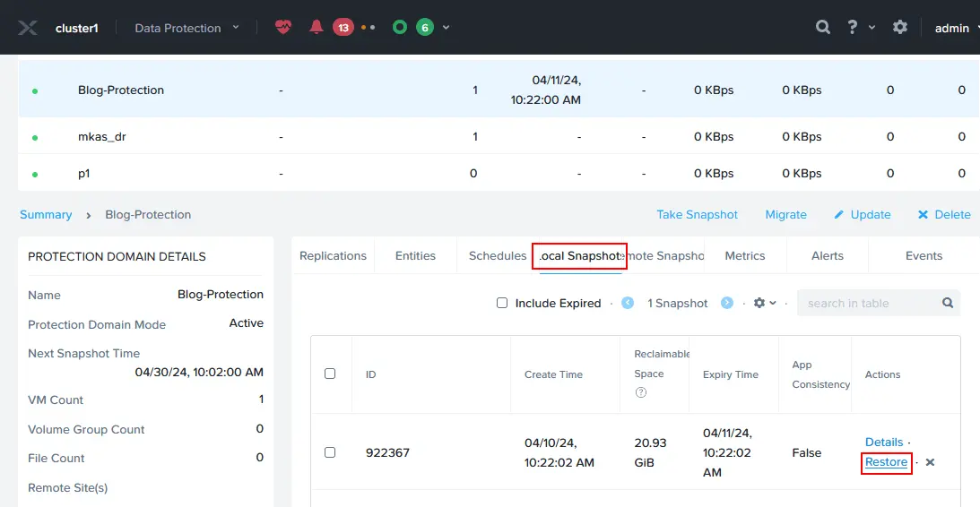
Task: Switch to the Metrics tab
Action: coord(745,255)
